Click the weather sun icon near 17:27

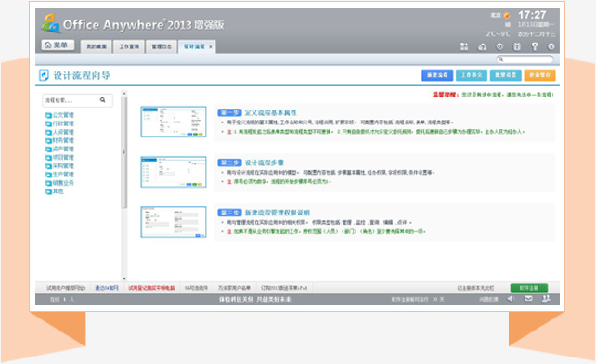(506, 15)
